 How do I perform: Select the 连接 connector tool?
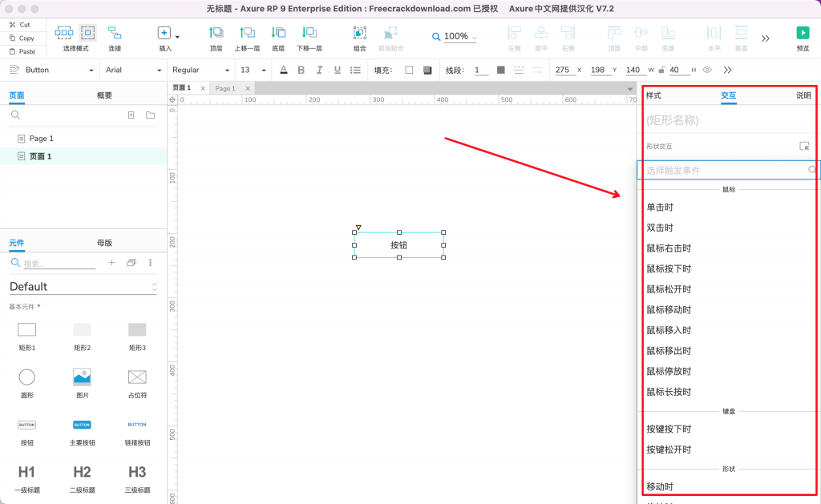pos(115,34)
